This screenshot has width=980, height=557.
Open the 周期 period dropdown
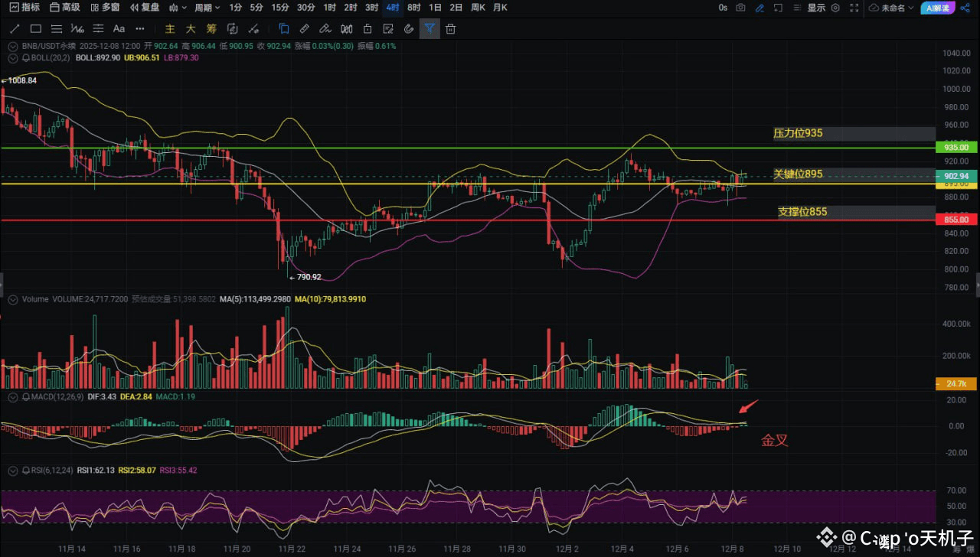coord(207,8)
